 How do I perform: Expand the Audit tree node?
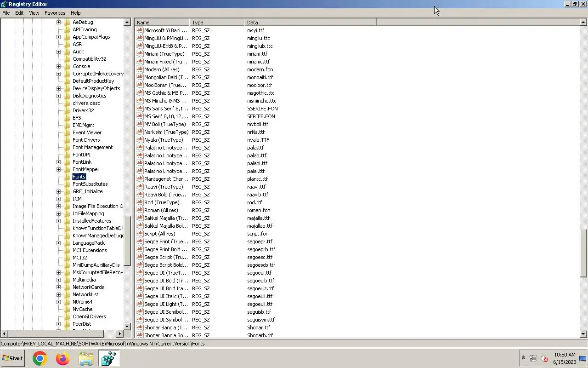[x=58, y=52]
